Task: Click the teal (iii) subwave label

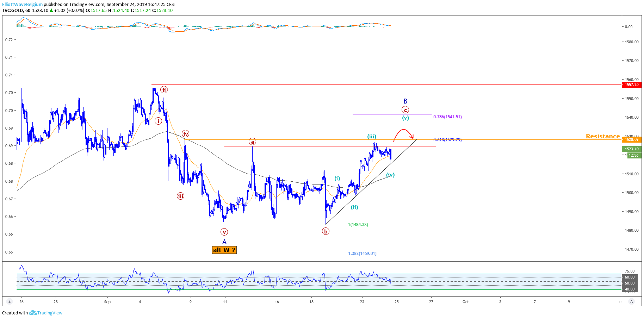Action: (372, 136)
